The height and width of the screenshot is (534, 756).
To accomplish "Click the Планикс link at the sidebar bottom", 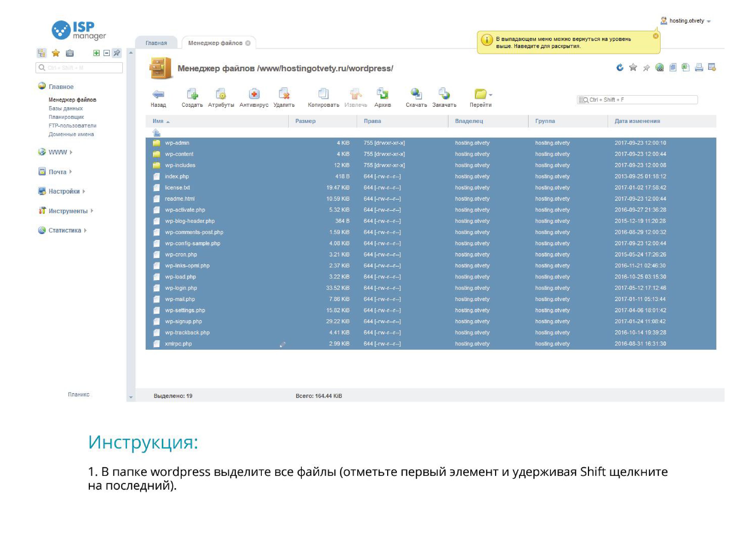I will tap(79, 394).
